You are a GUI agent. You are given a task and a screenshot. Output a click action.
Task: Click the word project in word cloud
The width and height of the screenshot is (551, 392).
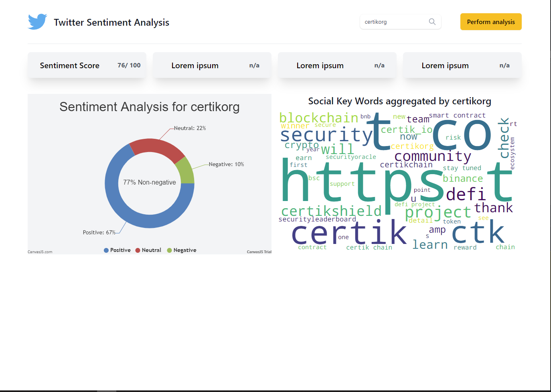(x=438, y=213)
